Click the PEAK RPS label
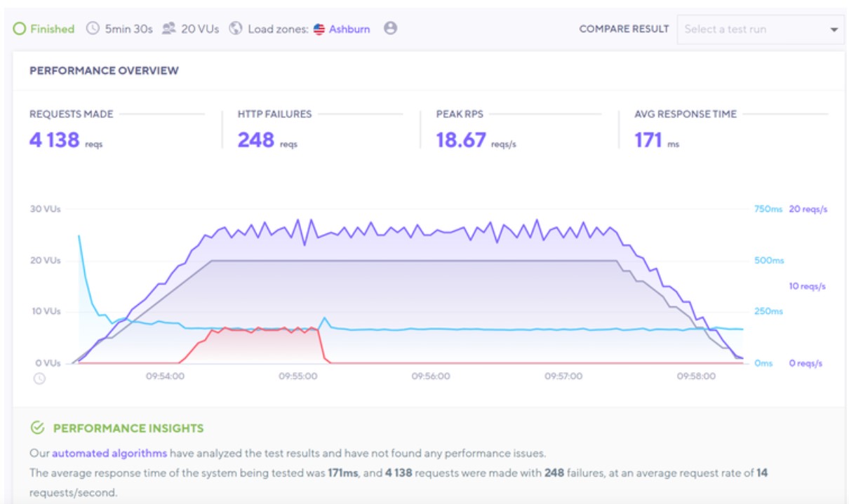Image resolution: width=849 pixels, height=504 pixels. pos(460,114)
